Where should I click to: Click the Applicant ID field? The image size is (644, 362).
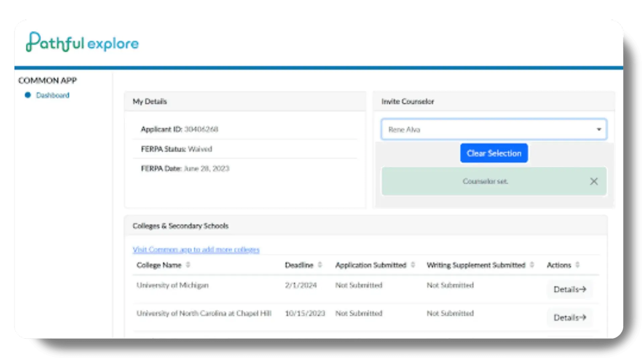click(179, 129)
